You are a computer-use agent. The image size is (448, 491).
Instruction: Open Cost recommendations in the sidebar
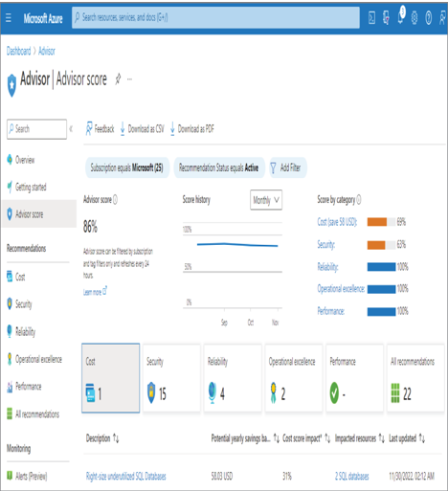click(16, 277)
